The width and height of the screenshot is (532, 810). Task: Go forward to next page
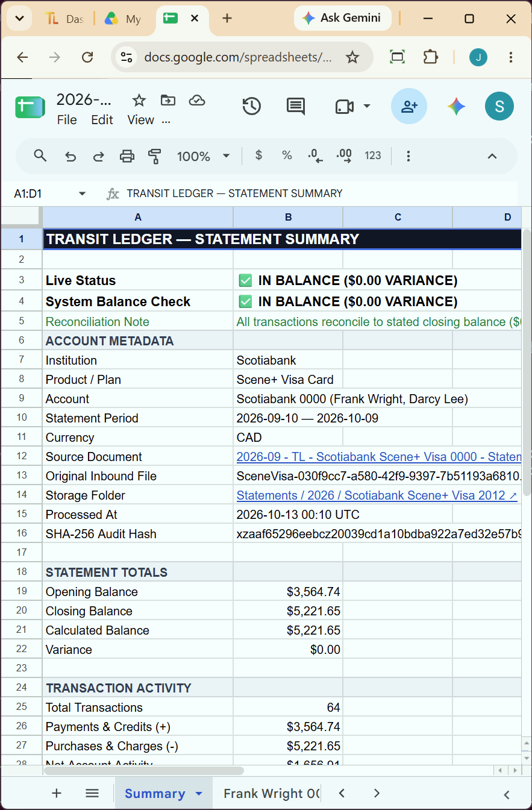pyautogui.click(x=55, y=57)
